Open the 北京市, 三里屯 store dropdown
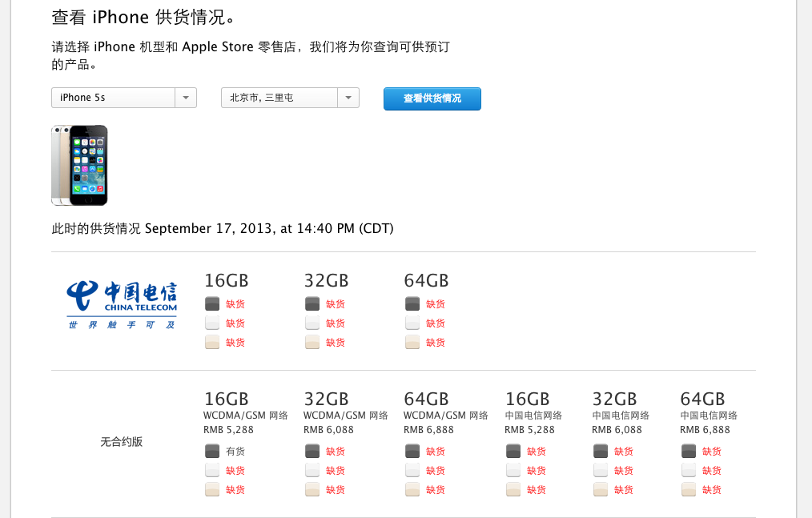The image size is (812, 518). pyautogui.click(x=290, y=98)
